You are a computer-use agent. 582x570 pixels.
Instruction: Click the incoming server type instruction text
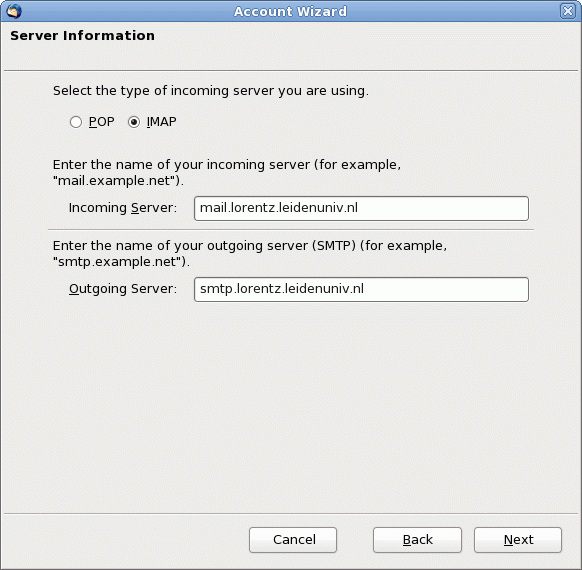point(211,91)
